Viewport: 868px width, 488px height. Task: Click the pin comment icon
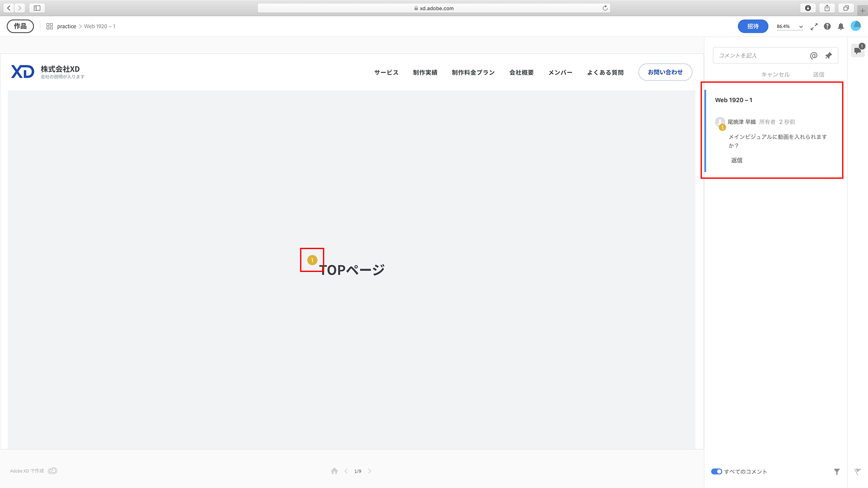[x=829, y=55]
